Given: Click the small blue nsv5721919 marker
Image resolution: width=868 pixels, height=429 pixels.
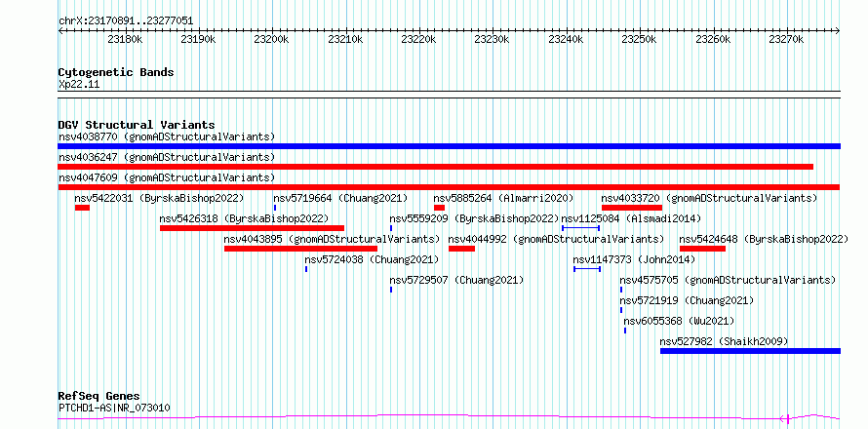Looking at the screenshot, I should click(x=621, y=310).
